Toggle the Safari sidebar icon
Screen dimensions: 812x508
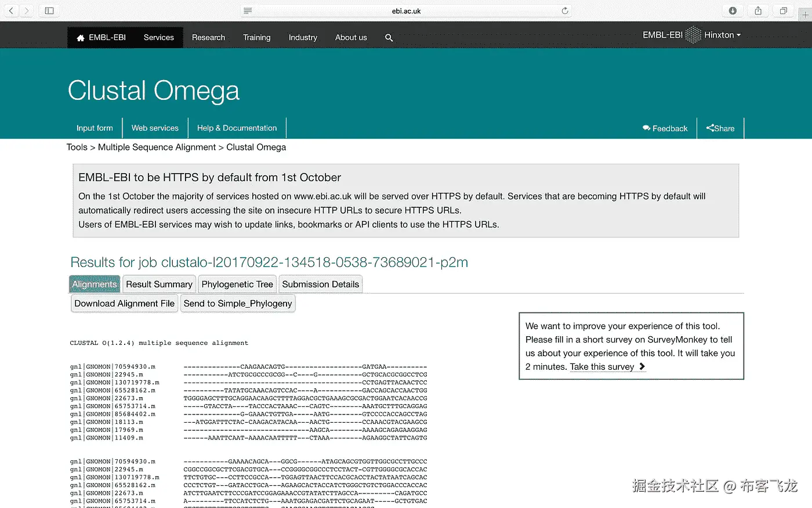[49, 10]
